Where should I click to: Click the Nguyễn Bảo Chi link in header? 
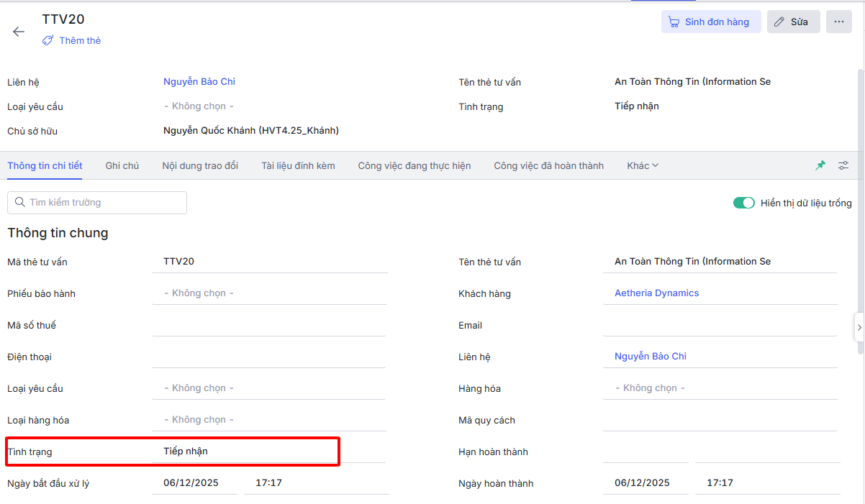[x=199, y=82]
